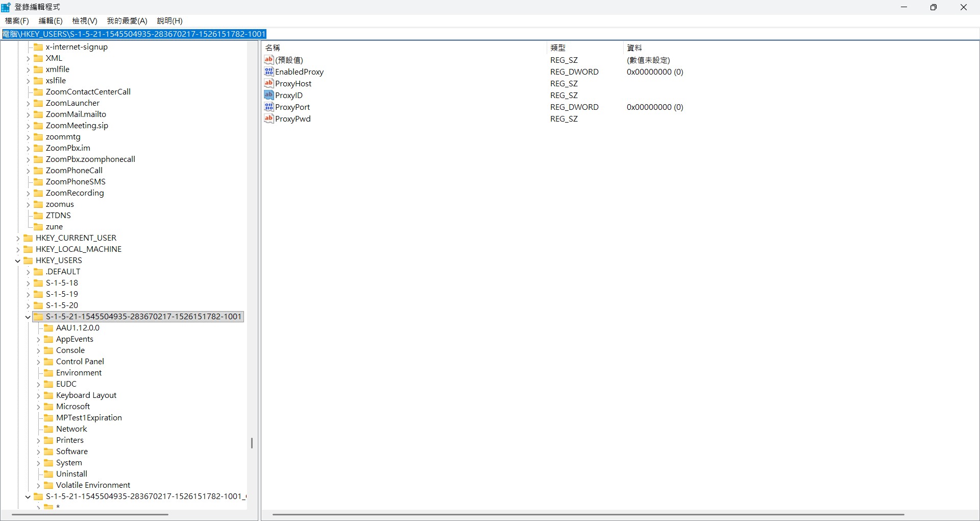
Task: Select the S-1-5-20 key name
Action: coord(62,305)
